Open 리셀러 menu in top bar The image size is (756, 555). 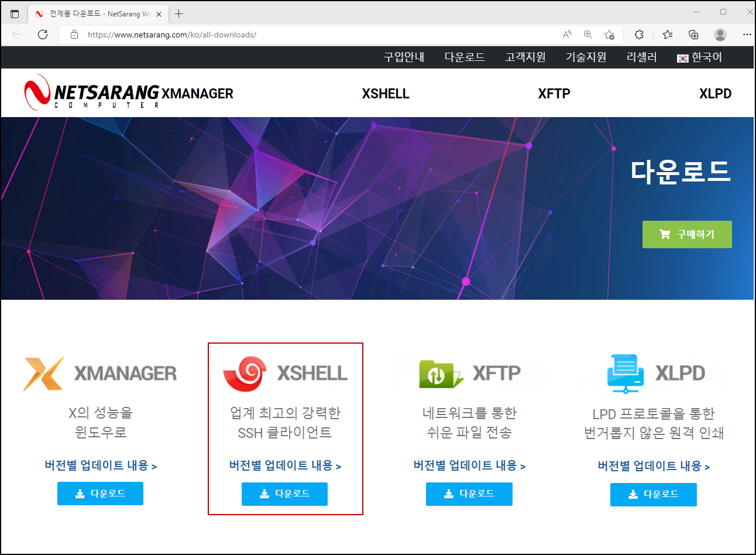(x=641, y=57)
